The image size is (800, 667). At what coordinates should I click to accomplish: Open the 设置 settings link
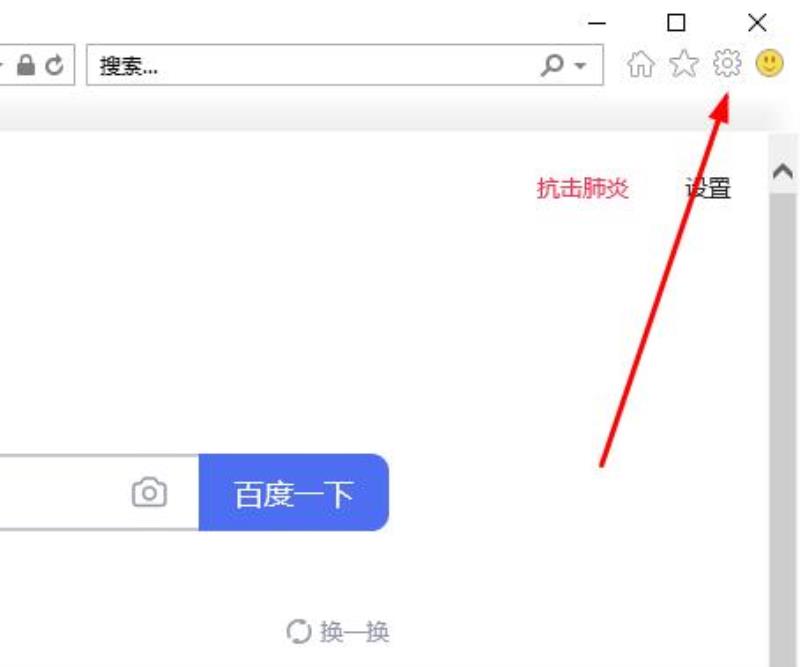click(x=708, y=188)
